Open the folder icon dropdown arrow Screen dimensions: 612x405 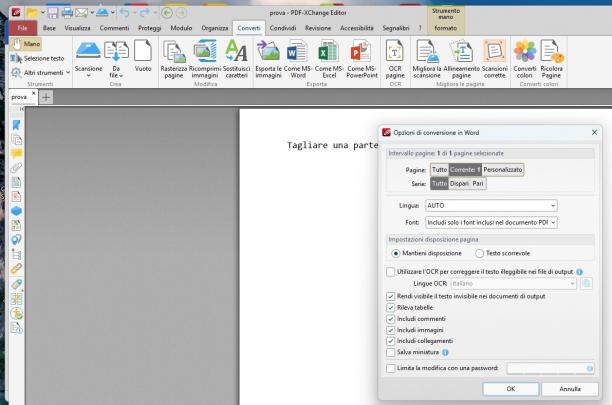tap(43, 13)
